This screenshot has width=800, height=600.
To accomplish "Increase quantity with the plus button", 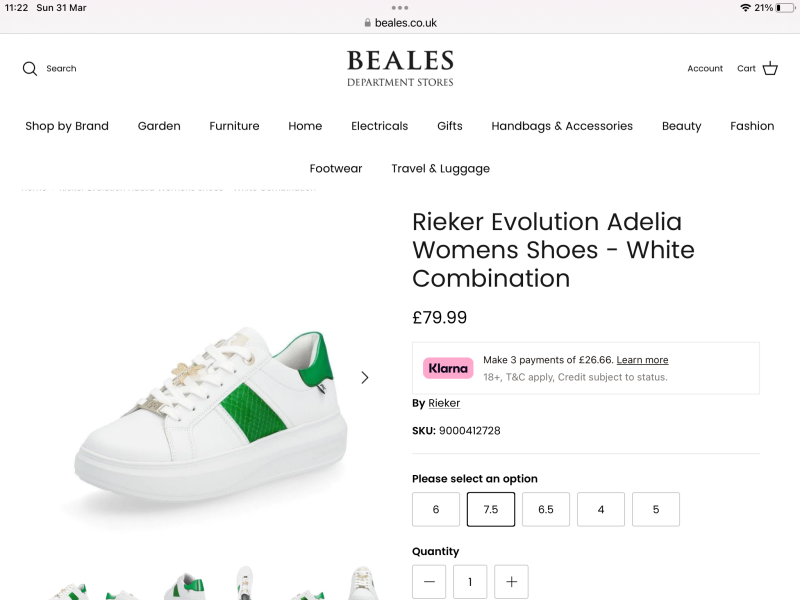I will click(x=511, y=581).
